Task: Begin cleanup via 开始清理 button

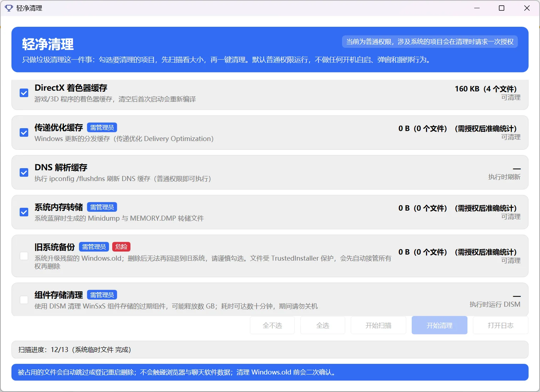Action: (x=440, y=325)
